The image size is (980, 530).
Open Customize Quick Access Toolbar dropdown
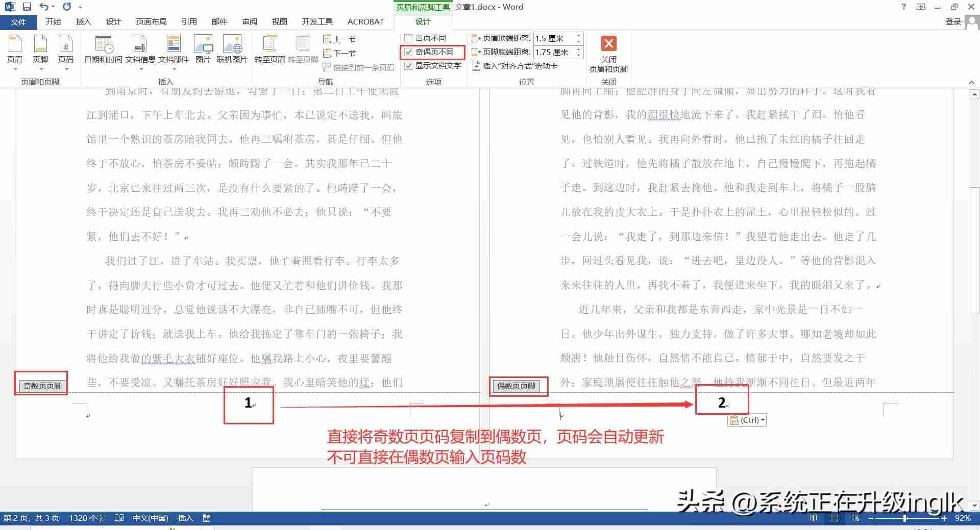tap(80, 7)
